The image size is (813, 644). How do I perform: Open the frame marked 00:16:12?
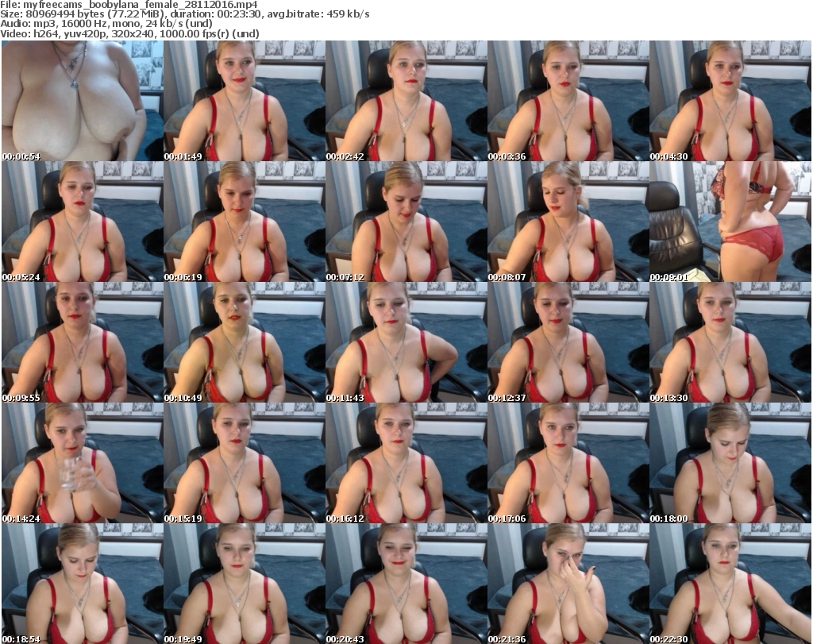coord(406,463)
